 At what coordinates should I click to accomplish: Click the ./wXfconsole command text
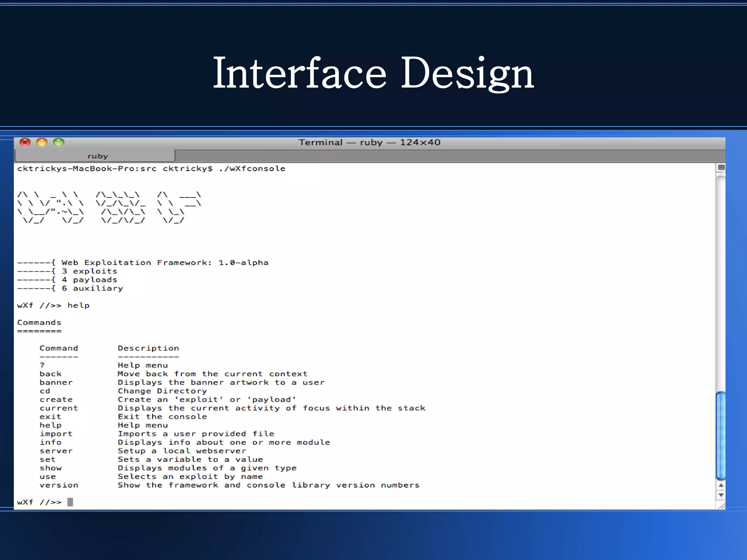point(252,168)
